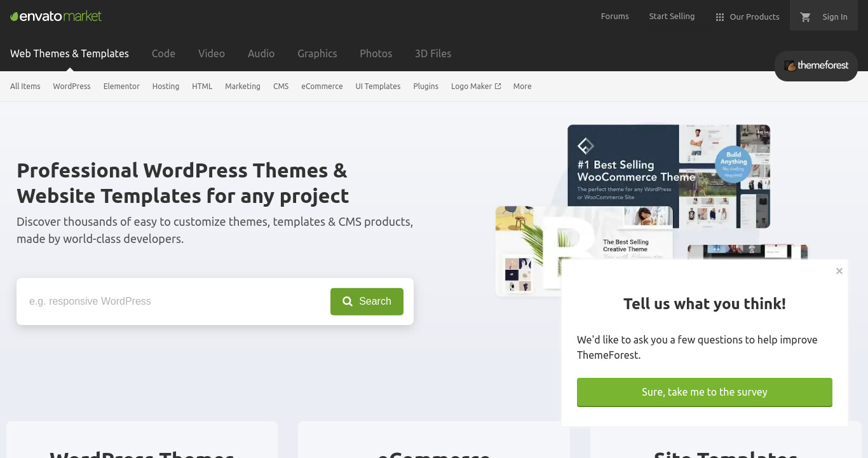Click the green Search button
The image size is (868, 458).
click(x=367, y=302)
